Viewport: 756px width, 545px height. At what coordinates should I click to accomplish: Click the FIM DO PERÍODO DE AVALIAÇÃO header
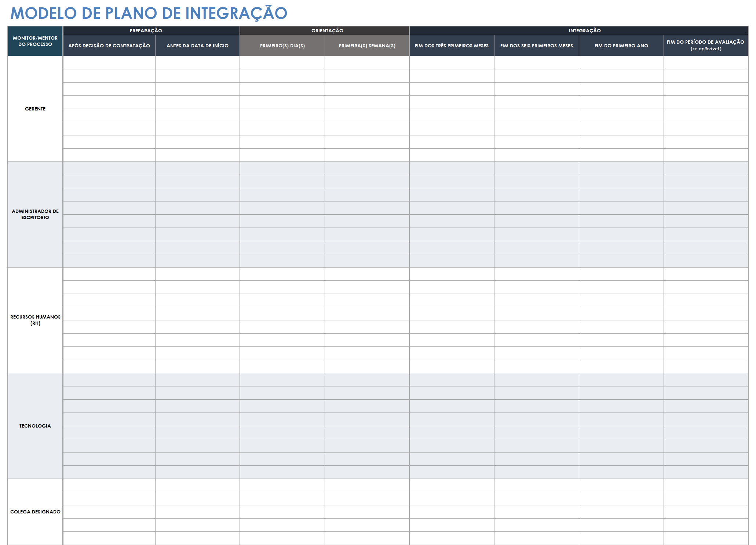[706, 46]
